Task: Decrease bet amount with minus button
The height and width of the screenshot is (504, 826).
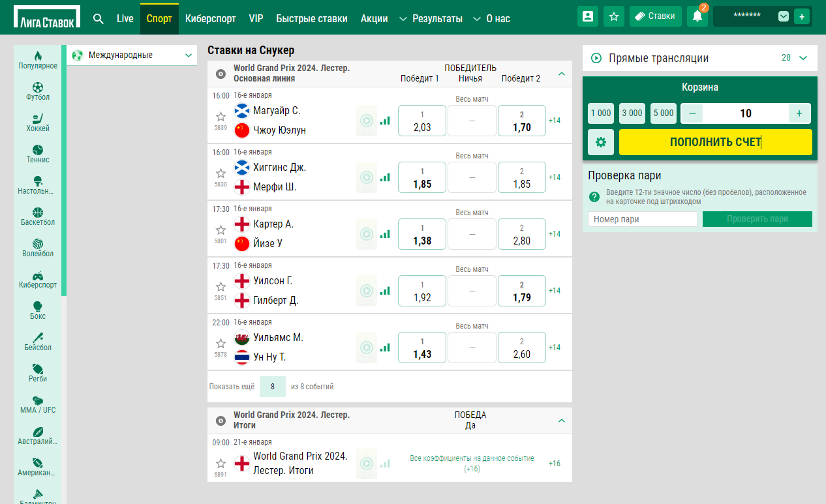Action: point(692,113)
